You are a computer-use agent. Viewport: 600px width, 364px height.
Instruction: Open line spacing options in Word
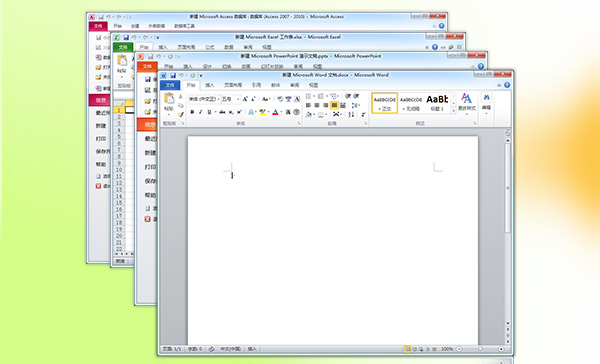(355, 105)
